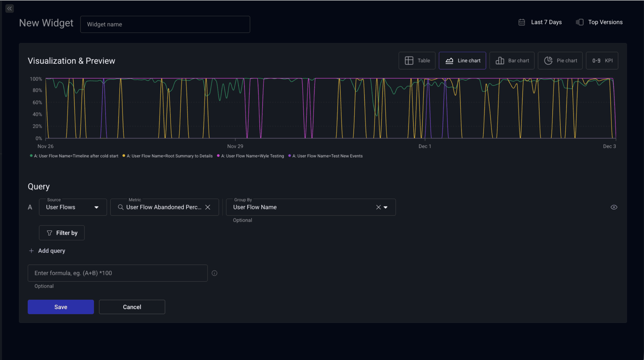Click the plus icon for Add query
This screenshot has height=360, width=644.
click(31, 251)
